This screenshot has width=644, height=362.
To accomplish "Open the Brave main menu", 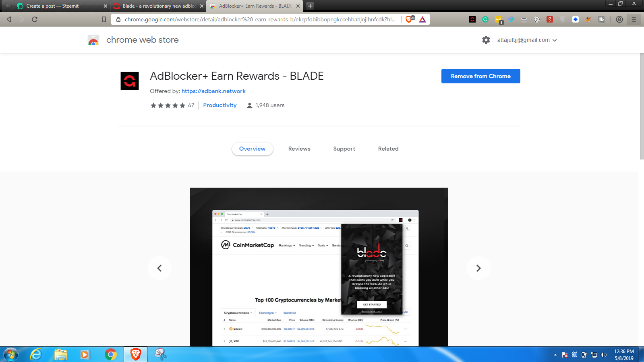I will coord(634,19).
